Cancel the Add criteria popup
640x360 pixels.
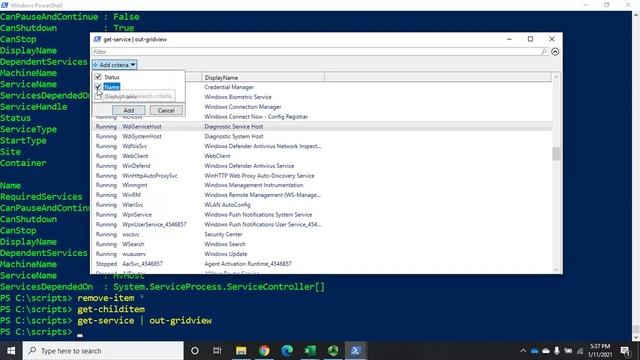pos(166,111)
